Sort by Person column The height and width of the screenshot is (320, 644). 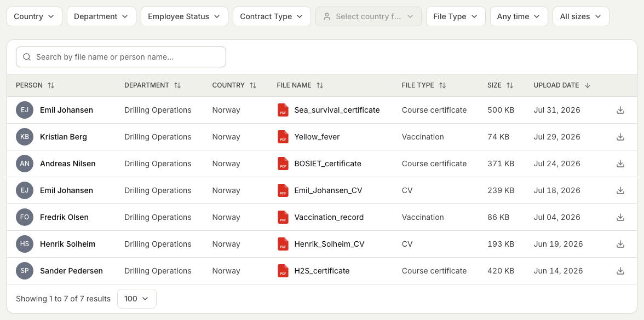click(35, 85)
